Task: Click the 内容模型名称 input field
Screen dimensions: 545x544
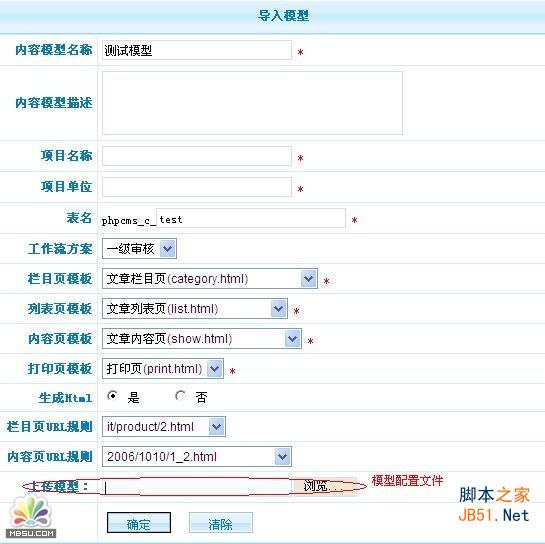Action: [x=197, y=50]
